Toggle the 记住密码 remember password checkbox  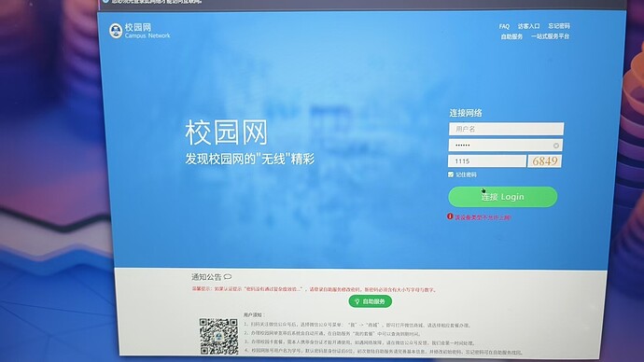(x=451, y=174)
